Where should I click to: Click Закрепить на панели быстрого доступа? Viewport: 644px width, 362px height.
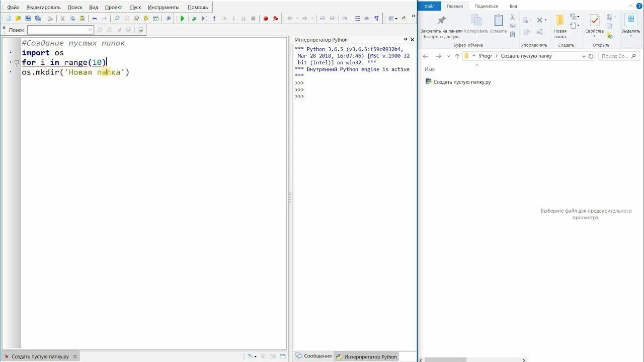[441, 27]
